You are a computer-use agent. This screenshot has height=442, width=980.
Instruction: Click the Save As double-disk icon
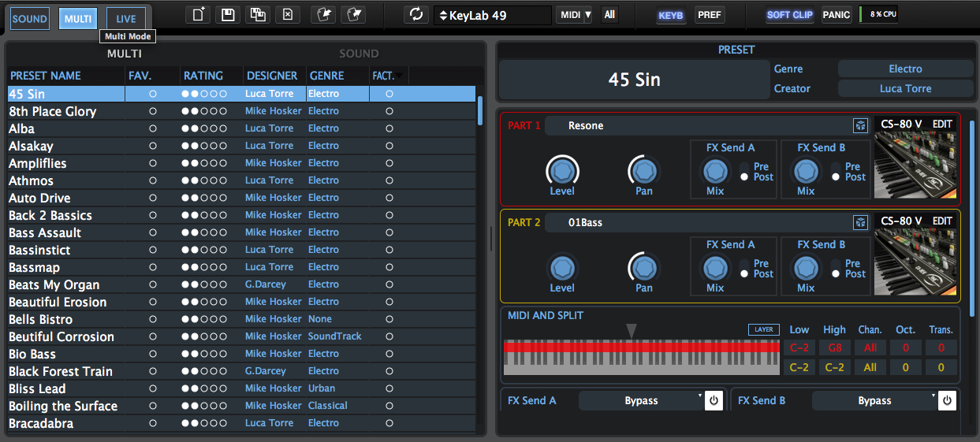pos(258,15)
